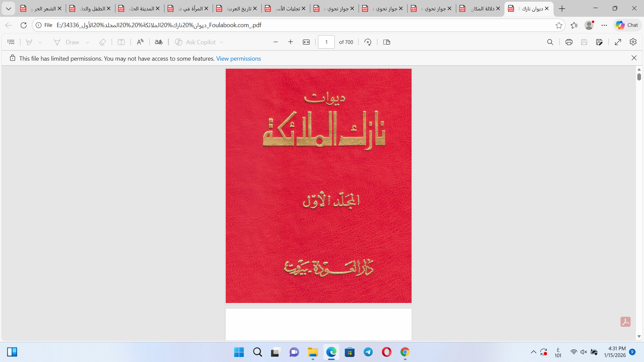View site information icon
The image size is (644, 362).
point(39,25)
